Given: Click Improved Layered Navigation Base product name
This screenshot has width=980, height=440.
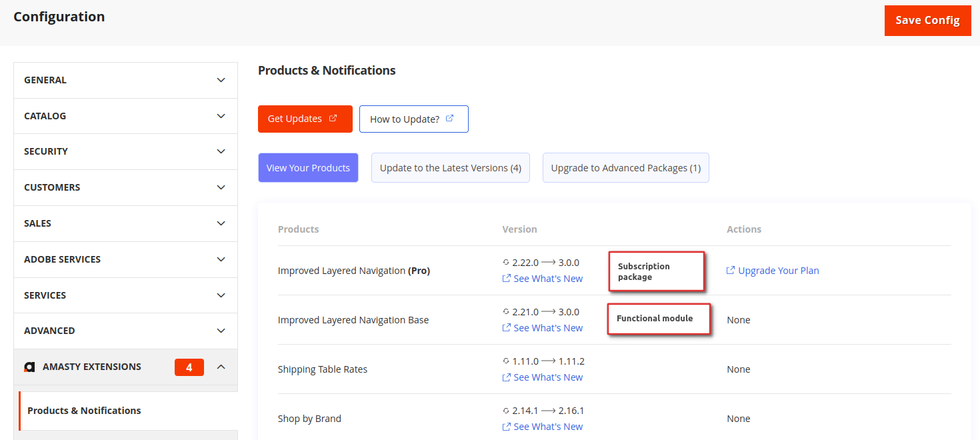Looking at the screenshot, I should point(353,320).
